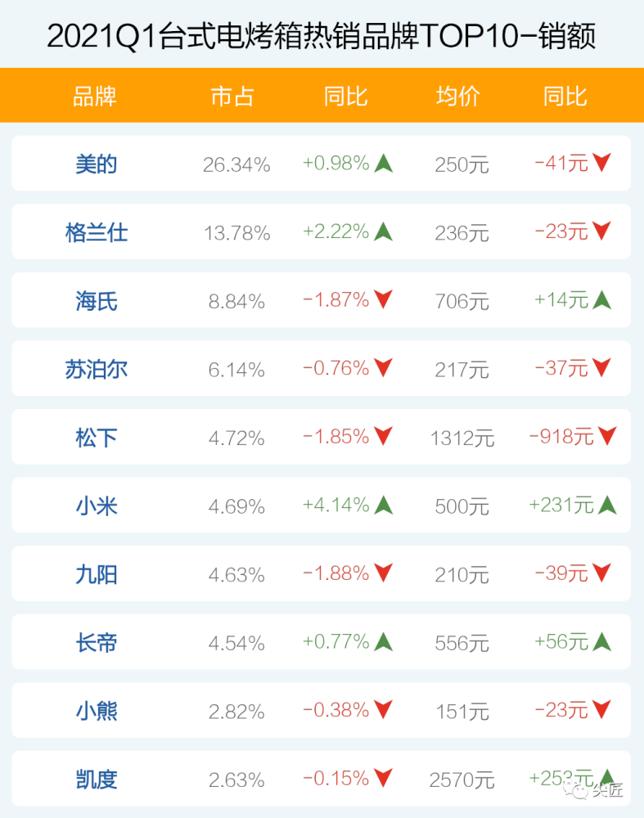Click the green up arrow beside +0.98%
Screen dimensions: 644x818
(383, 164)
